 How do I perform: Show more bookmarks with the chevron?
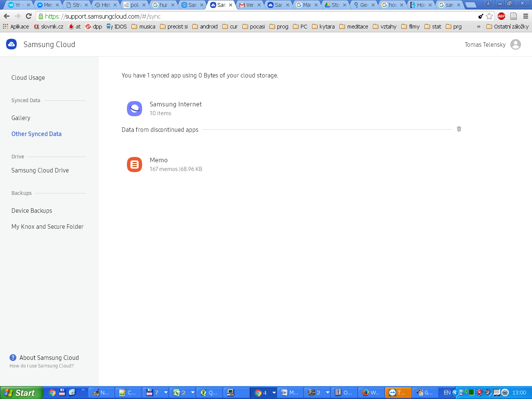[478, 27]
